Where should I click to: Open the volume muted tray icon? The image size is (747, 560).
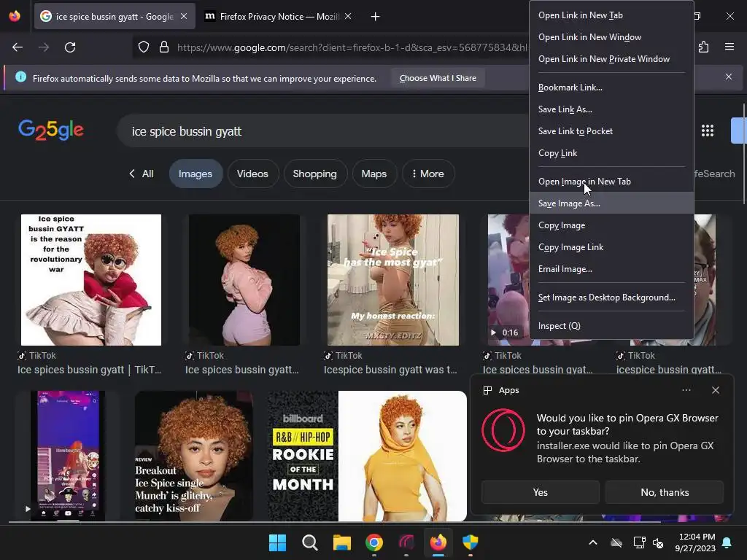(658, 542)
